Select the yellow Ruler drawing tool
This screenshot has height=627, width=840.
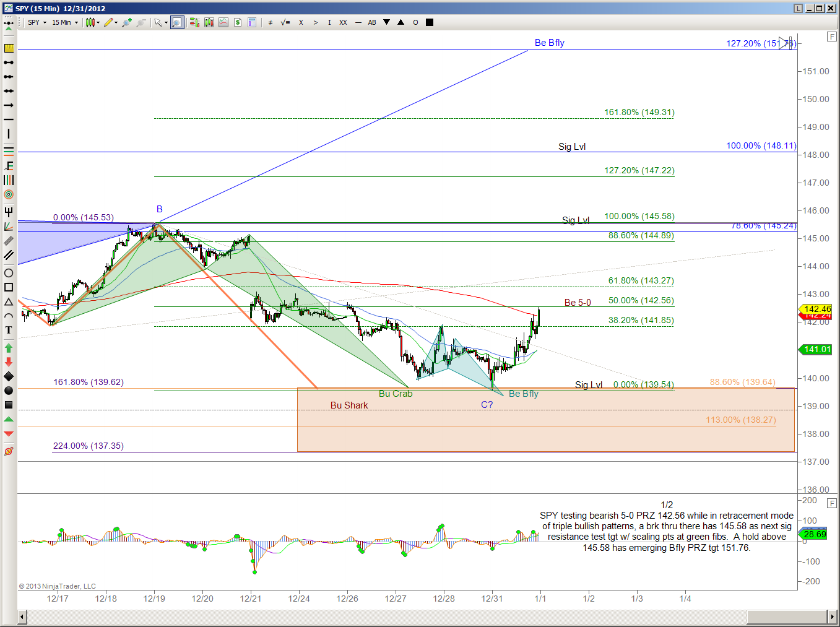point(9,48)
